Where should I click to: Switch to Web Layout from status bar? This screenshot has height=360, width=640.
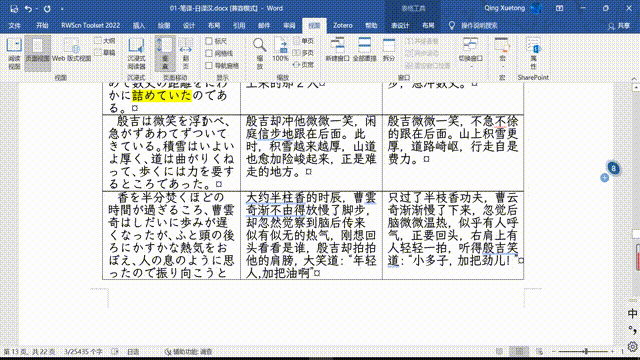tap(539, 351)
